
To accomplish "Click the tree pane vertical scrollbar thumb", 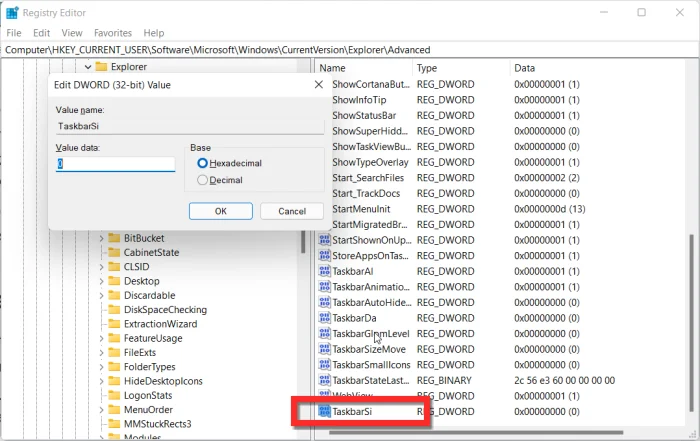I will 303,241.
